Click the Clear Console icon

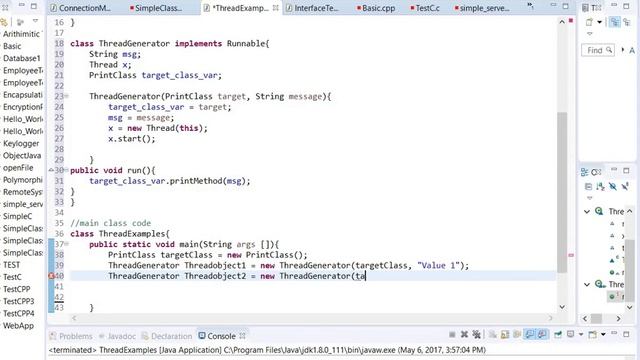point(493,335)
